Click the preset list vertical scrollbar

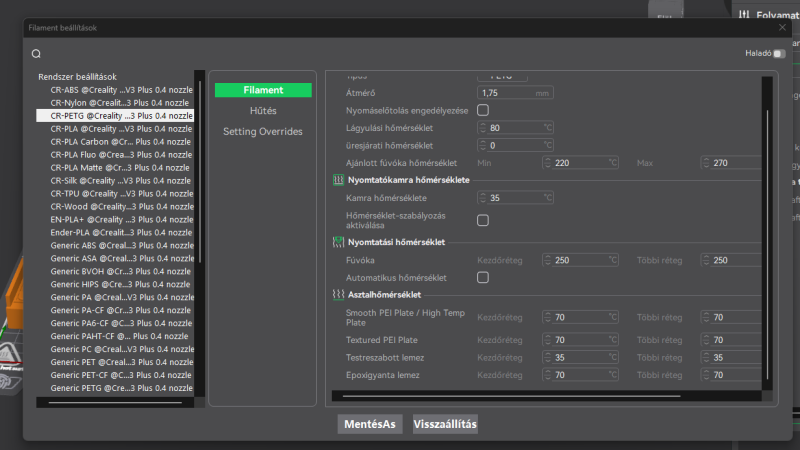(200, 171)
